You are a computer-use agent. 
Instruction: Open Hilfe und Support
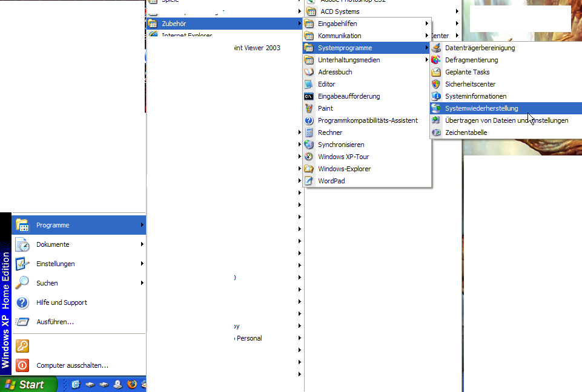(79, 302)
